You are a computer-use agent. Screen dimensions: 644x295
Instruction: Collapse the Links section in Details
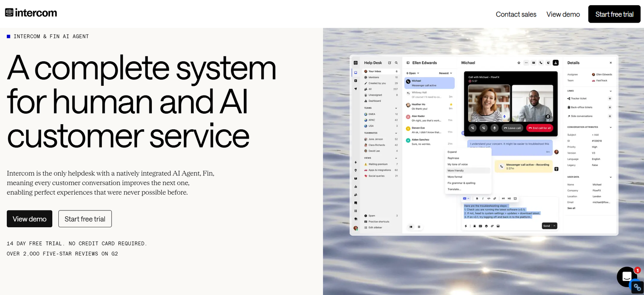tap(611, 91)
